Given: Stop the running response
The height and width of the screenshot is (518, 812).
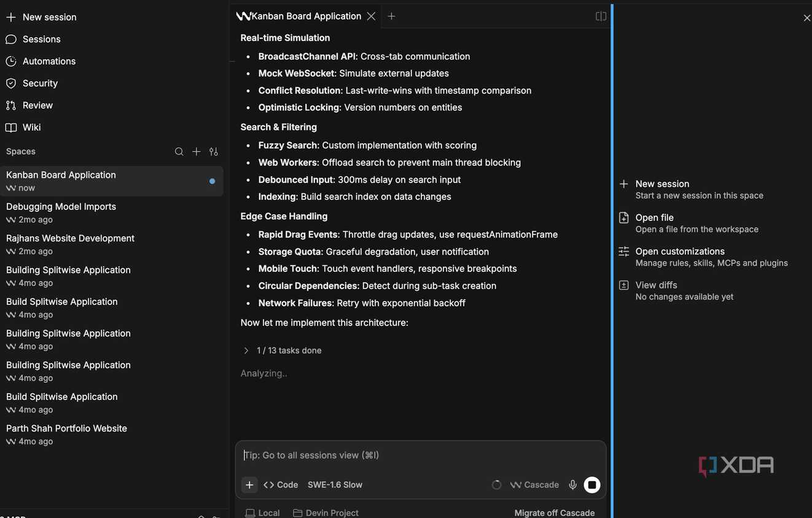Looking at the screenshot, I should [592, 485].
